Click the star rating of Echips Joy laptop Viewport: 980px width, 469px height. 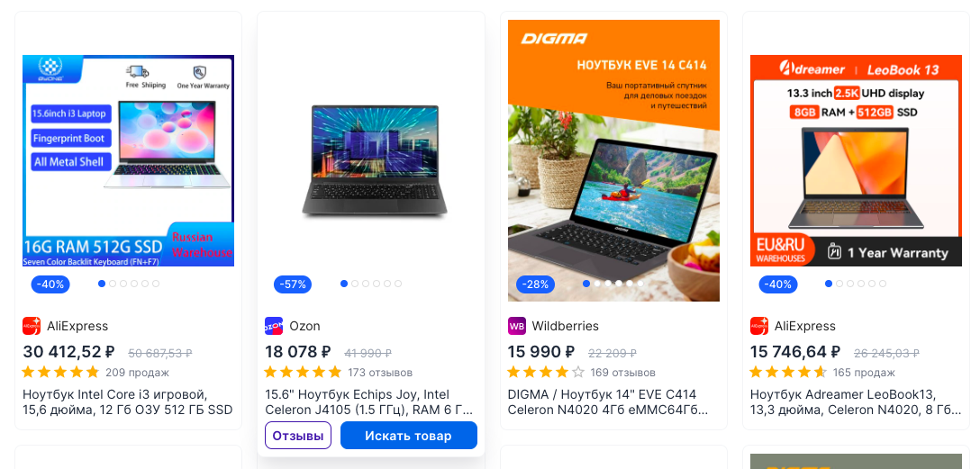click(304, 373)
